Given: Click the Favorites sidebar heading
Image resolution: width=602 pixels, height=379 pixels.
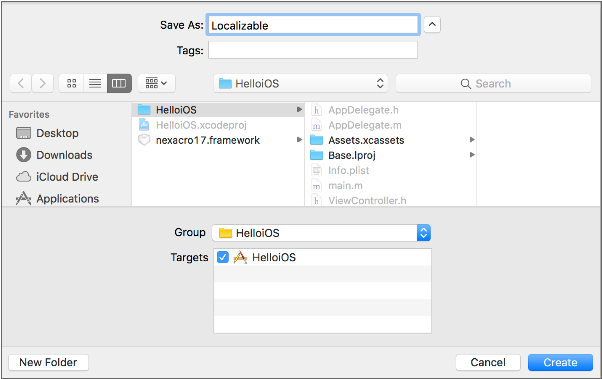Looking at the screenshot, I should coord(29,114).
